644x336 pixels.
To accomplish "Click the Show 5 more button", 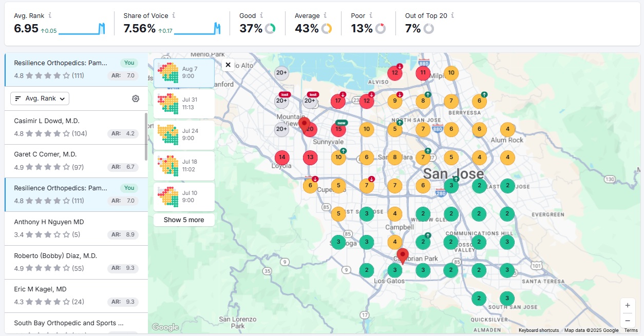I will click(x=184, y=220).
